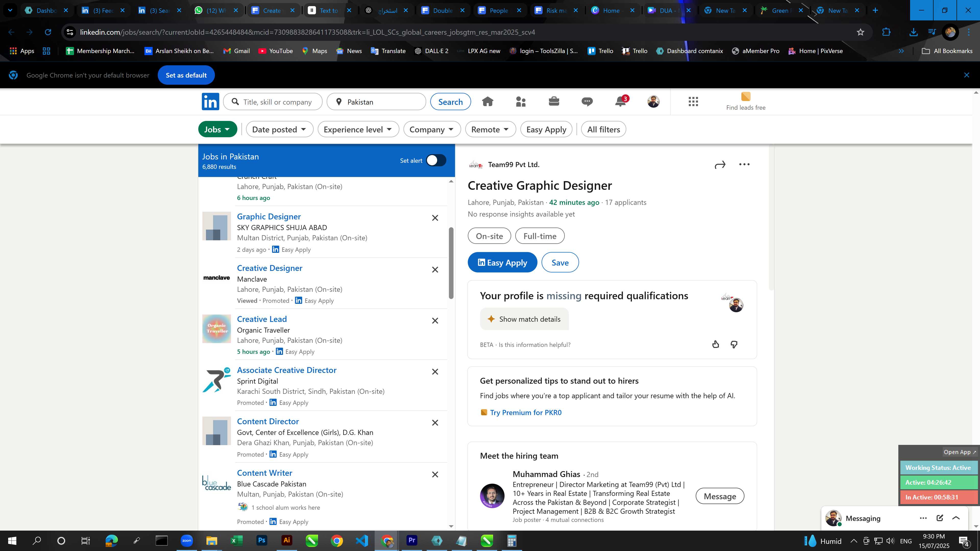Share the Creative Graphic Designer job
This screenshot has height=551, width=980.
720,165
